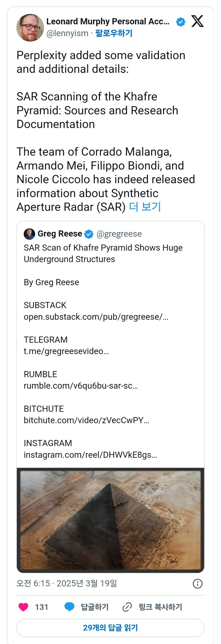
Task: Open the Bitchute video link
Action: (x=86, y=420)
